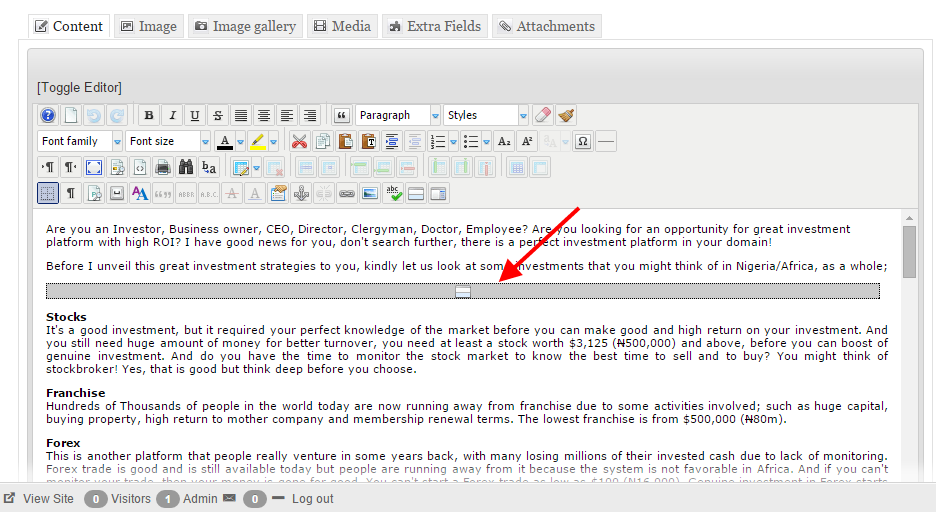Insert anchor using anchor icon
This screenshot has width=936, height=512.
301,193
